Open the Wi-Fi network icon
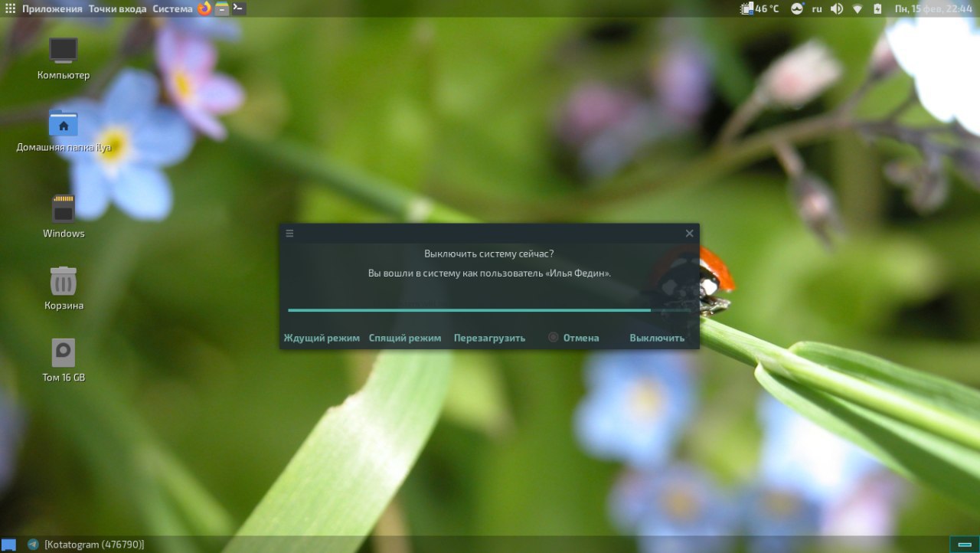Screen dimensions: 980x553 (857, 8)
